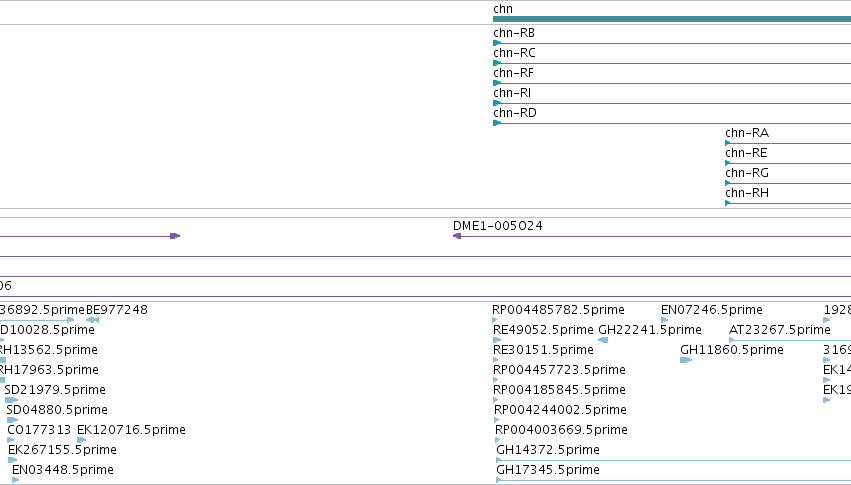The height and width of the screenshot is (485, 851).
Task: Select EST RP004185845.5prime
Action: [559, 390]
